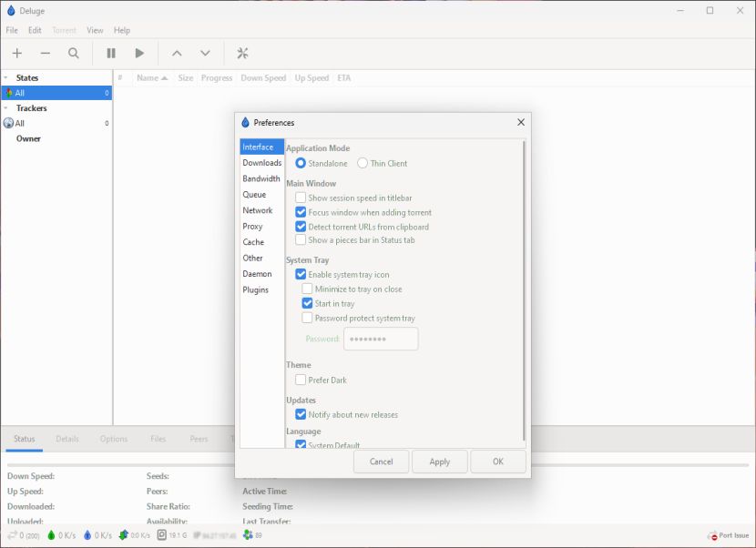This screenshot has width=756, height=548.
Task: Open the Daemon preferences category
Action: [x=261, y=274]
